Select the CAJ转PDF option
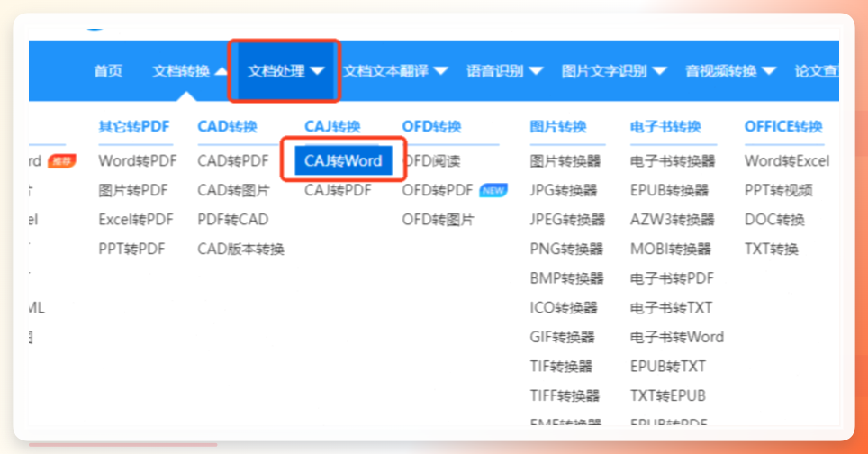 [x=338, y=190]
